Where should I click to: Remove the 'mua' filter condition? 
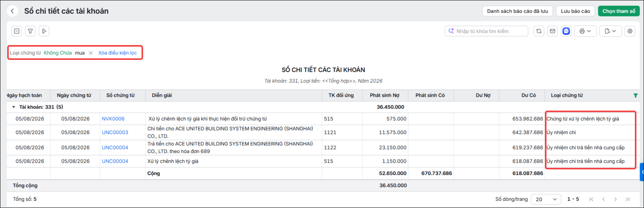tap(91, 53)
